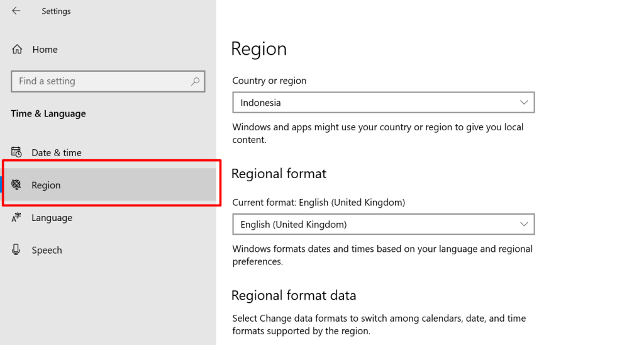This screenshot has width=644, height=345.
Task: Go to Date & time settings
Action: pos(57,152)
